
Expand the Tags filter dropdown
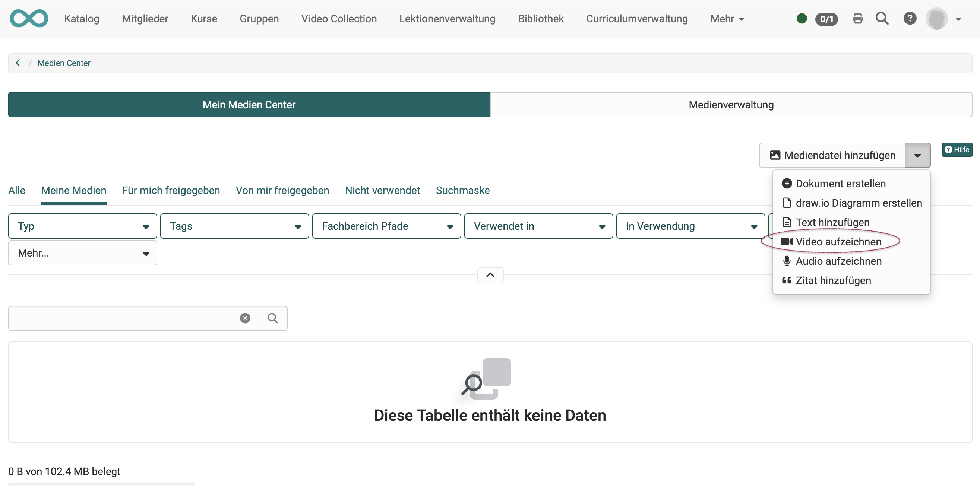pyautogui.click(x=234, y=226)
